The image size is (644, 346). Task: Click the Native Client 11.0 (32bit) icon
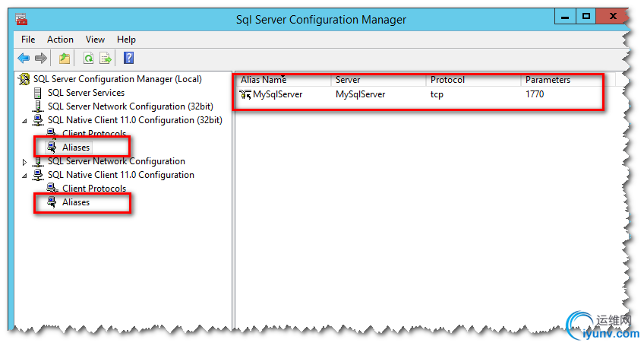coord(38,120)
